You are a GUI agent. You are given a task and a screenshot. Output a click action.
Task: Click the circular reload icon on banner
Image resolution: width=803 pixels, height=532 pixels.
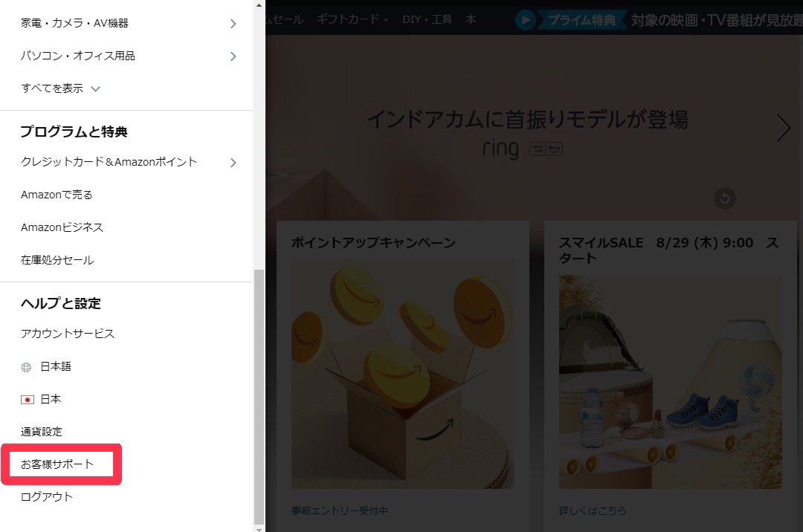click(x=725, y=198)
